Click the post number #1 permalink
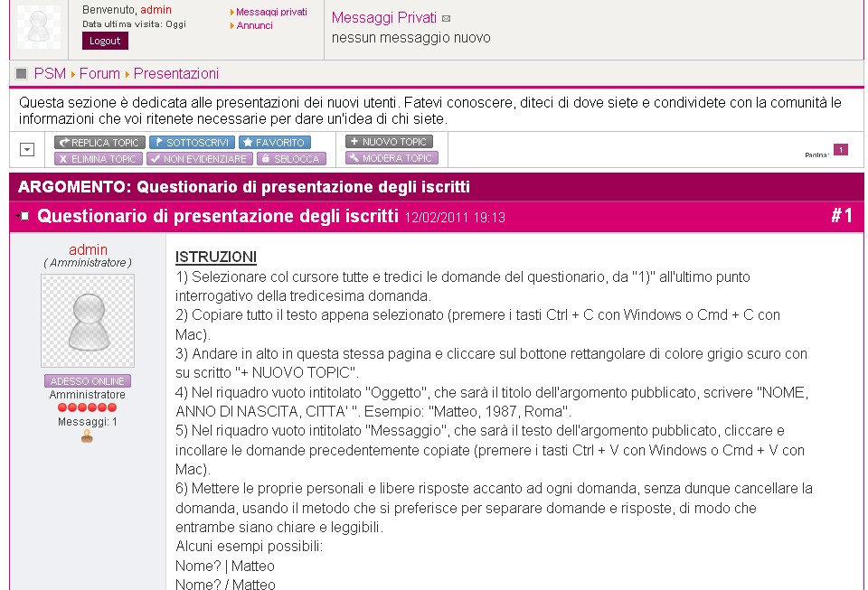The width and height of the screenshot is (868, 590). pyautogui.click(x=842, y=216)
